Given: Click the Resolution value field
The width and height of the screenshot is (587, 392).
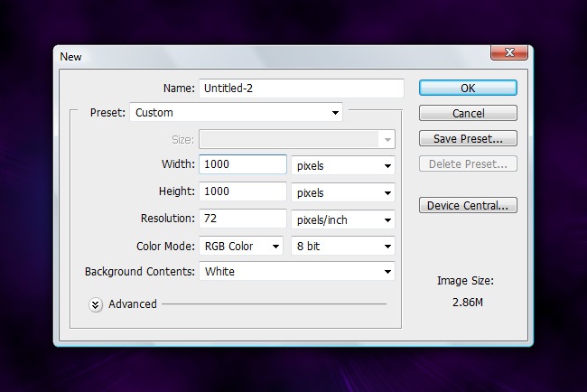Looking at the screenshot, I should coord(244,219).
